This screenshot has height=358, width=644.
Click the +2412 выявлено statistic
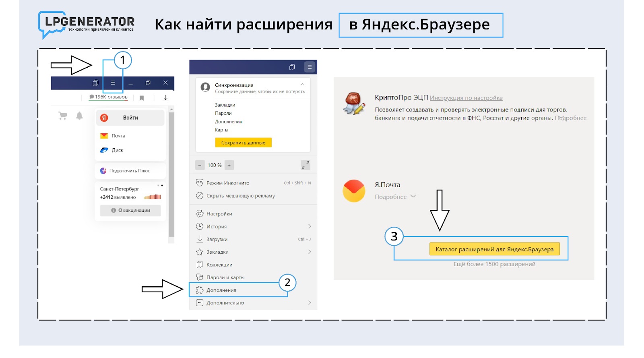(x=118, y=197)
